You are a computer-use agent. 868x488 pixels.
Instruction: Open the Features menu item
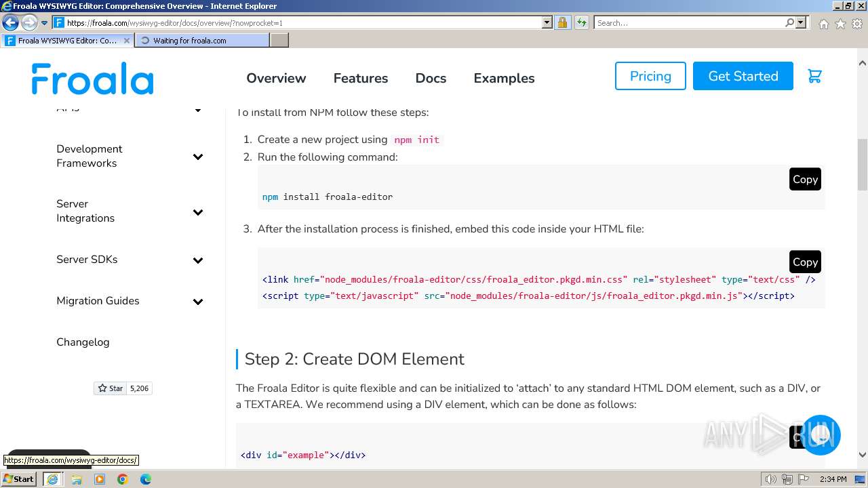(361, 78)
